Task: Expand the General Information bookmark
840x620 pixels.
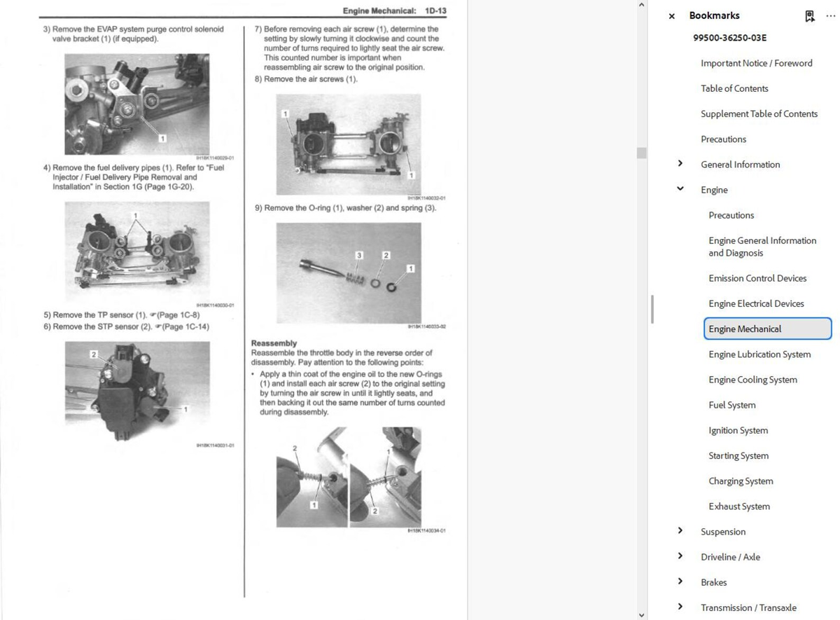Action: coord(680,164)
